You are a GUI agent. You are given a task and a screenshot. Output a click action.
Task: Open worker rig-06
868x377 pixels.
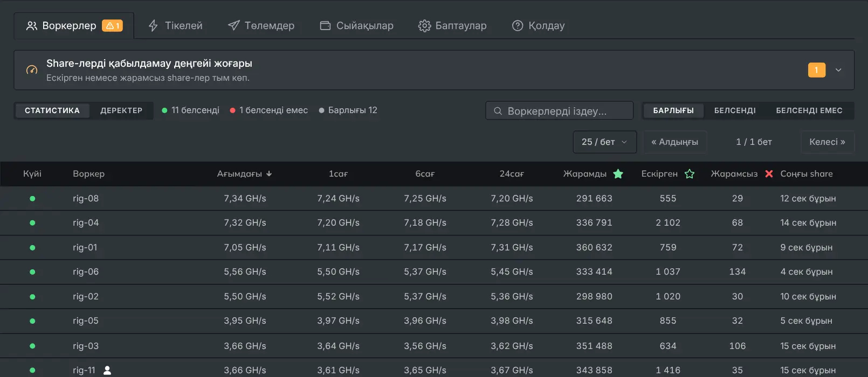tap(86, 272)
